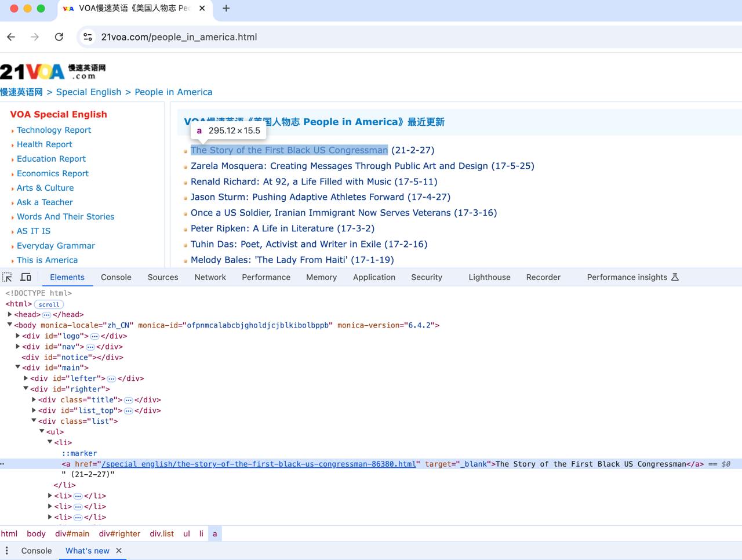Open a new browser tab with plus
This screenshot has width=742, height=560.
[x=226, y=8]
